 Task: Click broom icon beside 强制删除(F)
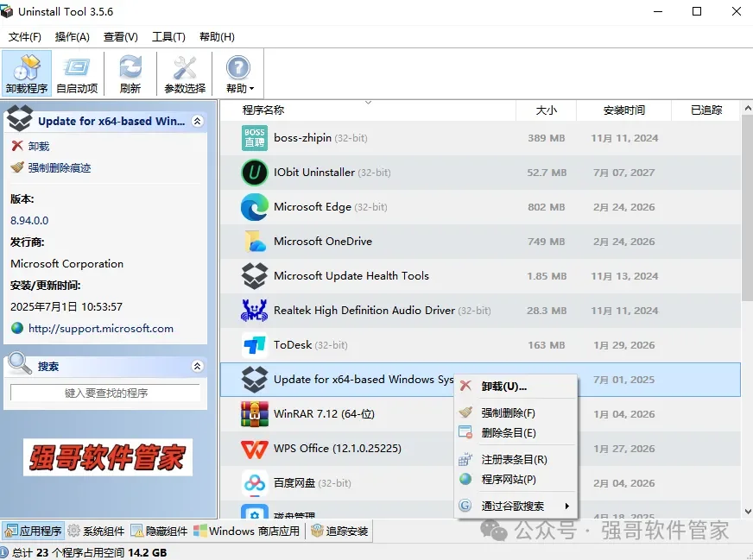click(x=465, y=412)
